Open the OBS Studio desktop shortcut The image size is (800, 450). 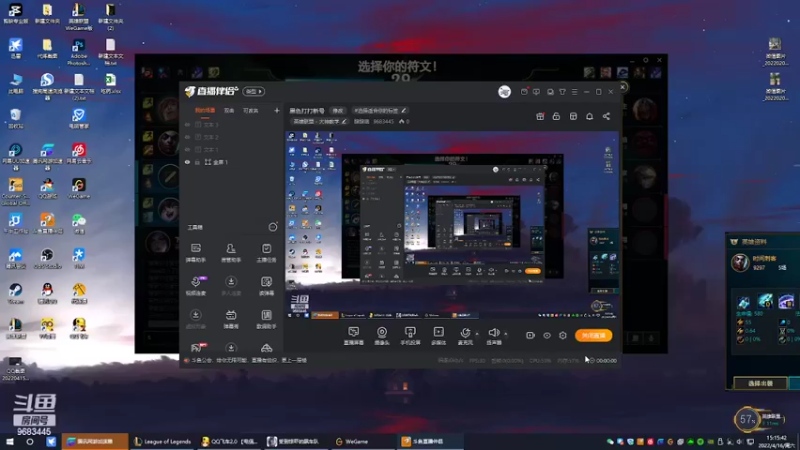pos(47,259)
